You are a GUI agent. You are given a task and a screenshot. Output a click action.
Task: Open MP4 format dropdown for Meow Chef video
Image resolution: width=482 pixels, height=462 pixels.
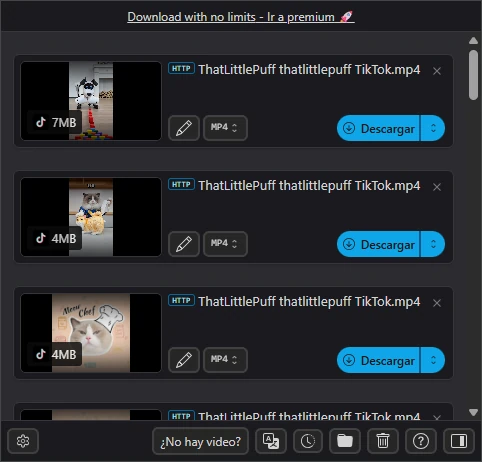225,360
